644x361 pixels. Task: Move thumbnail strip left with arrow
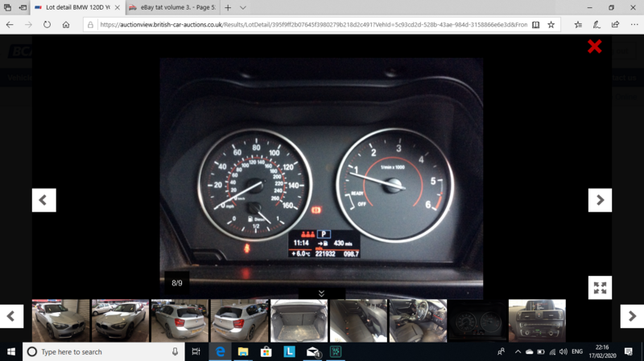click(11, 316)
